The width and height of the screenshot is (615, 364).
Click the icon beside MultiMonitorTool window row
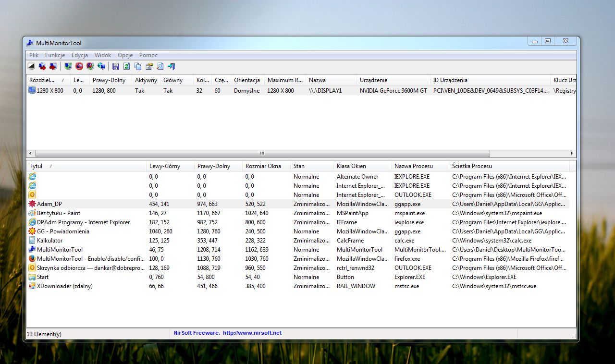coord(32,249)
